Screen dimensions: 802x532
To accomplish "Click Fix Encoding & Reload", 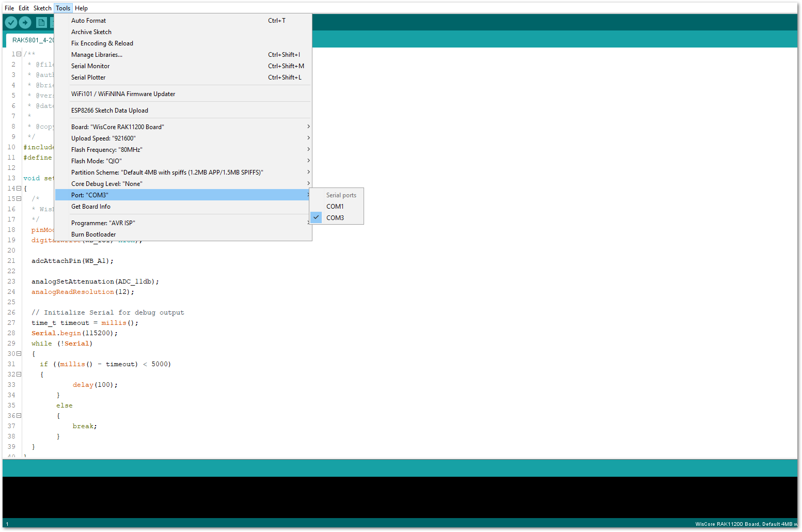I will click(183, 43).
